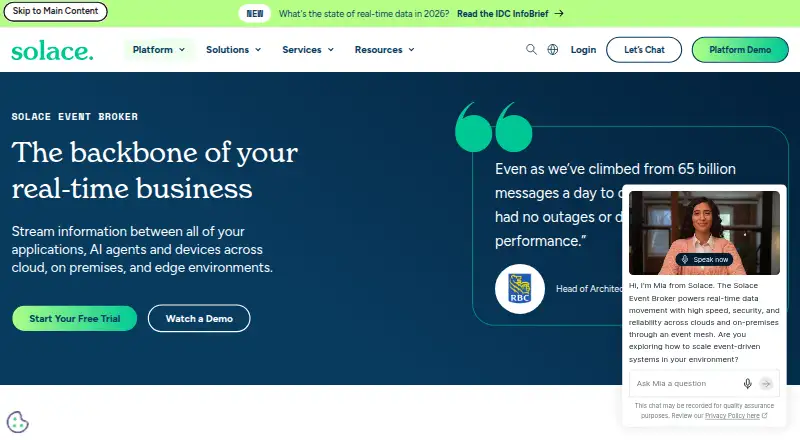Open the site search magnifier icon
The height and width of the screenshot is (440, 800).
[x=531, y=50]
